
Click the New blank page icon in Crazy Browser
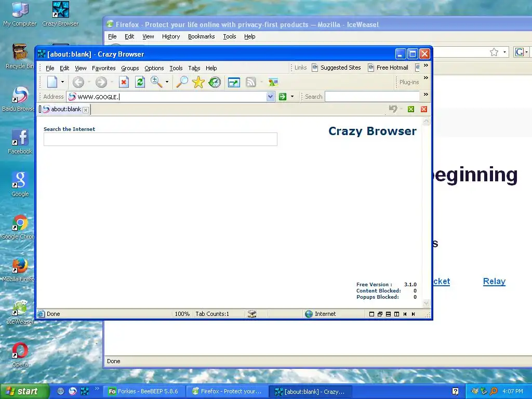[52, 82]
